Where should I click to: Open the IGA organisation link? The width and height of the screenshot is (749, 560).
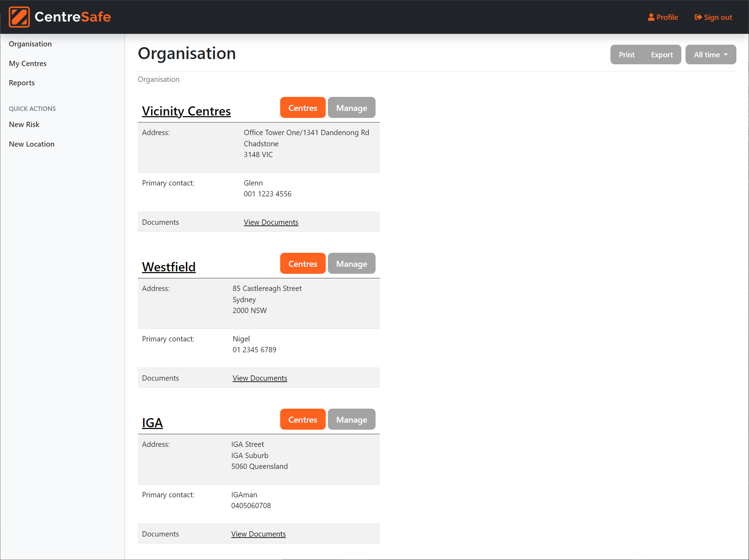[152, 422]
